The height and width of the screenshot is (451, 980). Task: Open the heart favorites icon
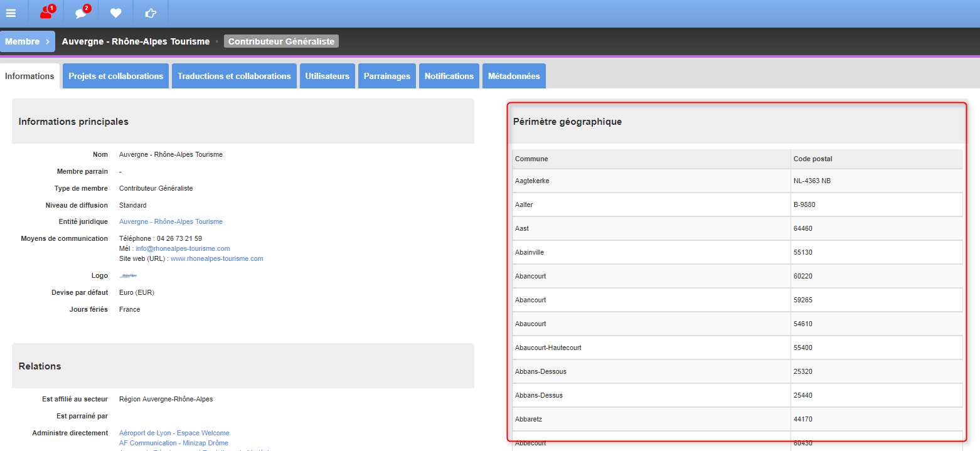click(x=115, y=13)
